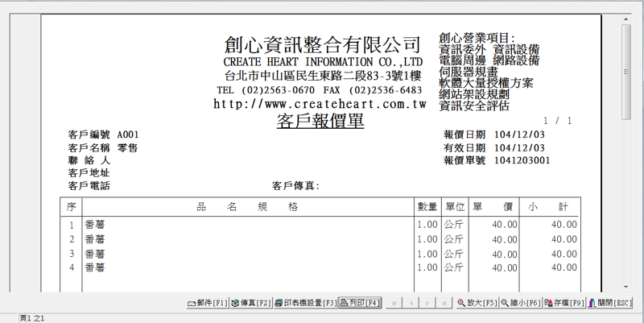644x323 pixels.
Task: Click the 網站架設規劃 line
Action: pos(474,94)
